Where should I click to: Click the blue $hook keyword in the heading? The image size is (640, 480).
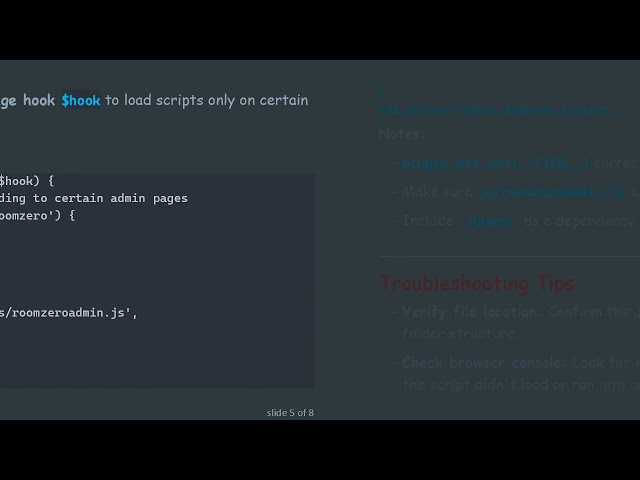[x=81, y=100]
